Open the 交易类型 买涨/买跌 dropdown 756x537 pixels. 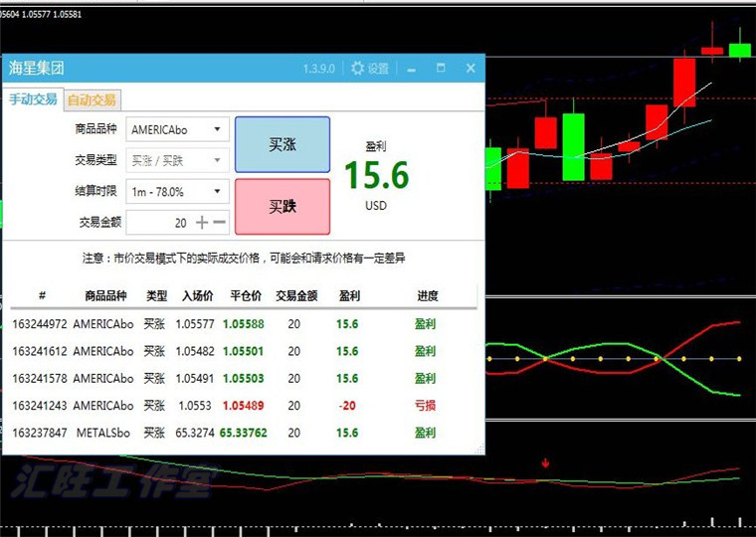click(x=218, y=160)
